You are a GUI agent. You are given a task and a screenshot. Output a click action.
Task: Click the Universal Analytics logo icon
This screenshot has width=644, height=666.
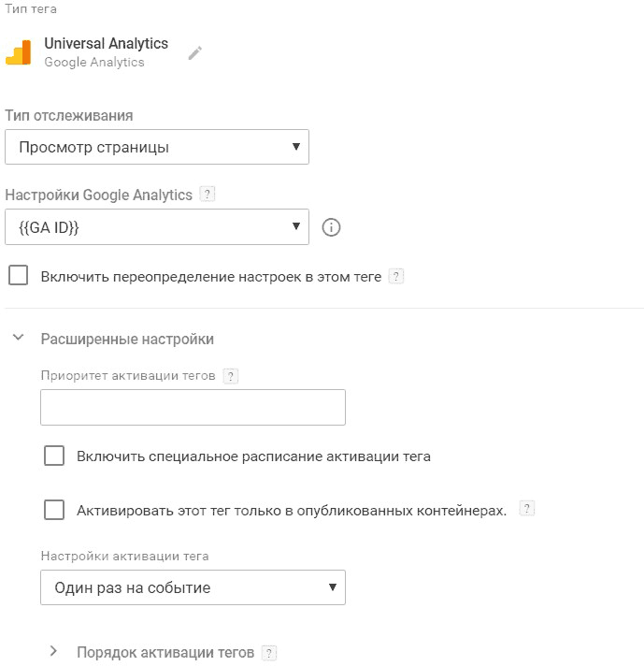pos(19,52)
